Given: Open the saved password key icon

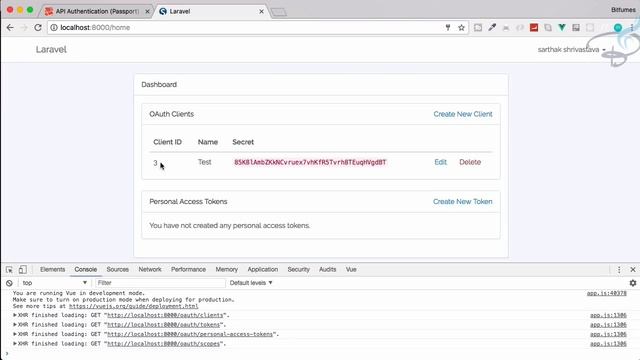Looking at the screenshot, I should tap(448, 27).
